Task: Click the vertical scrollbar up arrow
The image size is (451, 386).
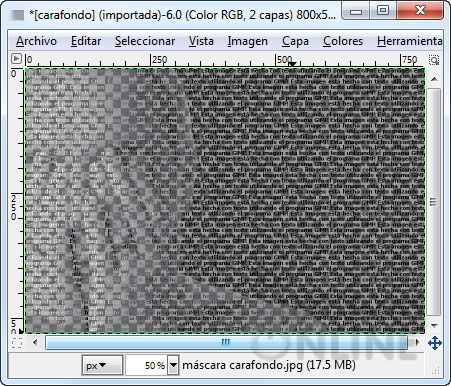Action: click(434, 79)
